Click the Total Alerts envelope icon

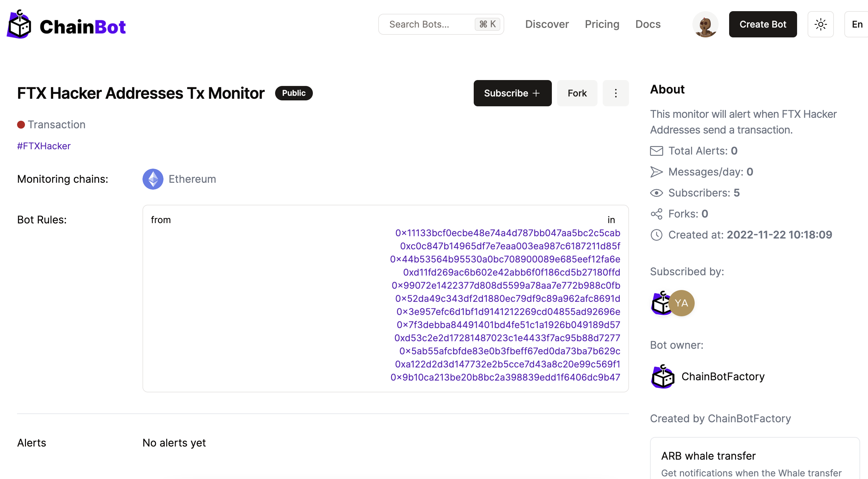[x=656, y=151]
